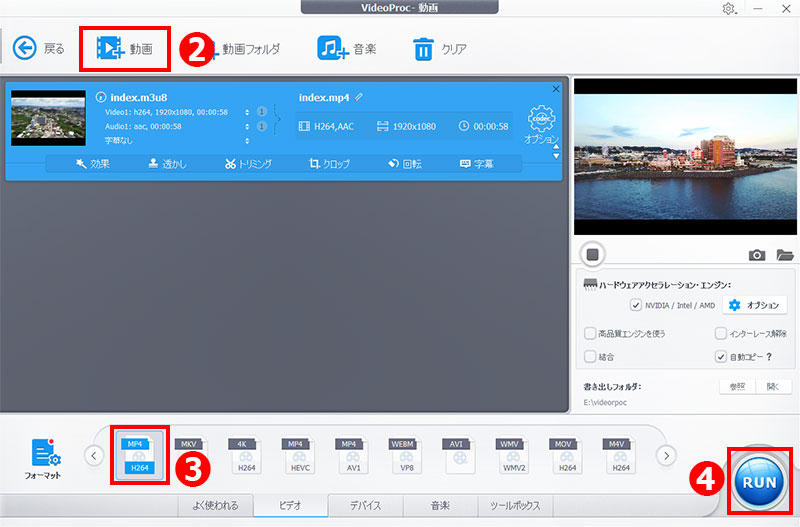The height and width of the screenshot is (527, 800).
Task: Click the 1920x1080 output resolution
Action: (407, 127)
